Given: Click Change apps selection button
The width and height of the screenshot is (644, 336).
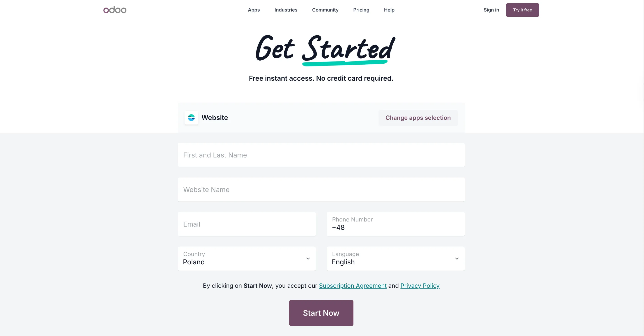Looking at the screenshot, I should click(418, 118).
